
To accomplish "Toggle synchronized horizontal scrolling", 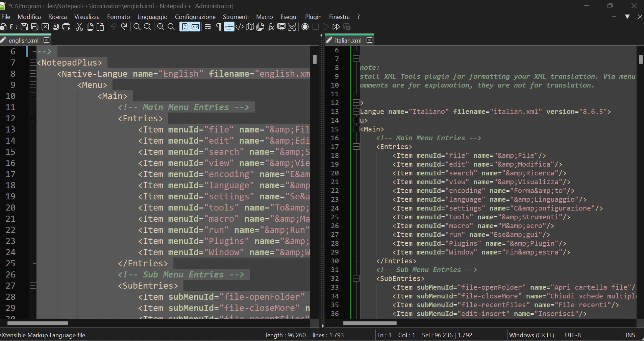I will [x=195, y=27].
